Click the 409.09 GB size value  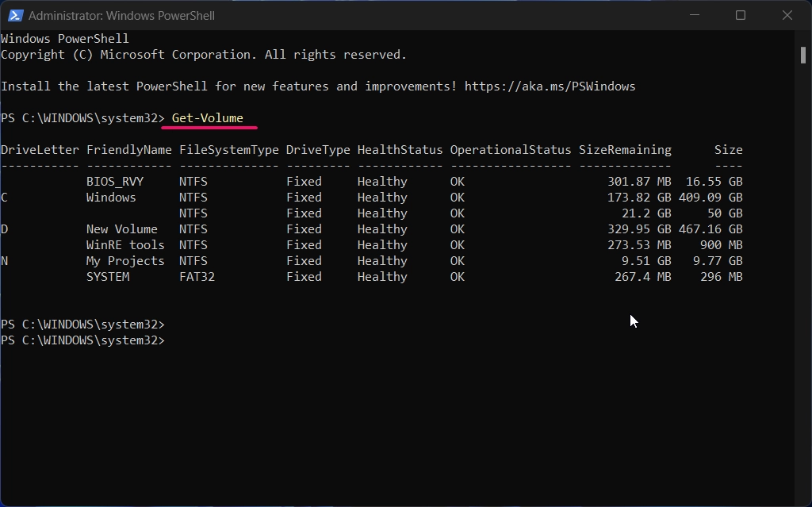[710, 198]
